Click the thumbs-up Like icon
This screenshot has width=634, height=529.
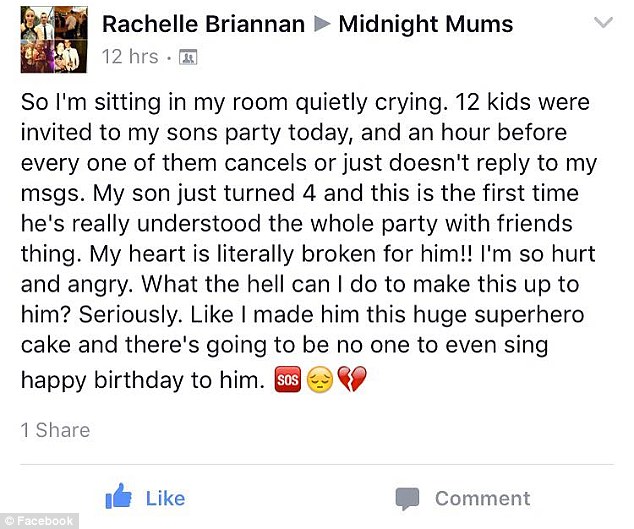pyautogui.click(x=119, y=496)
